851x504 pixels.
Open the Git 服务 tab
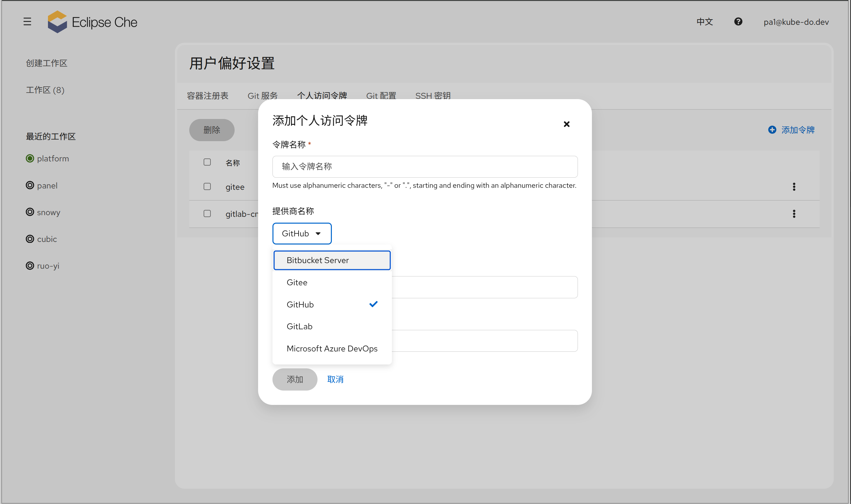263,96
